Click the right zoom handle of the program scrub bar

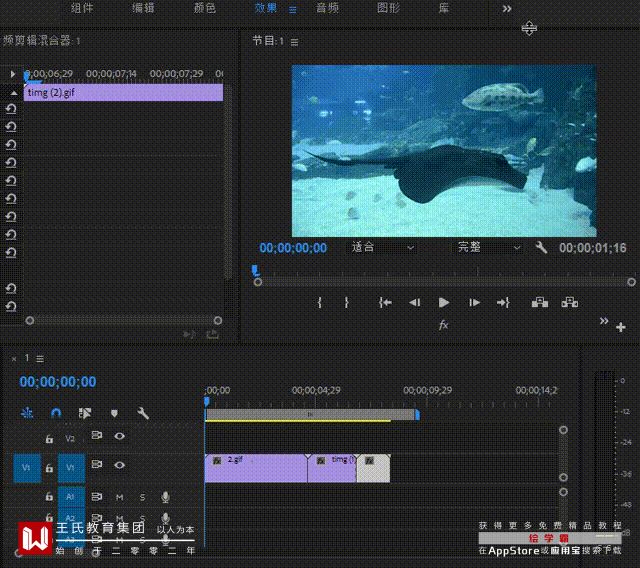pos(631,282)
